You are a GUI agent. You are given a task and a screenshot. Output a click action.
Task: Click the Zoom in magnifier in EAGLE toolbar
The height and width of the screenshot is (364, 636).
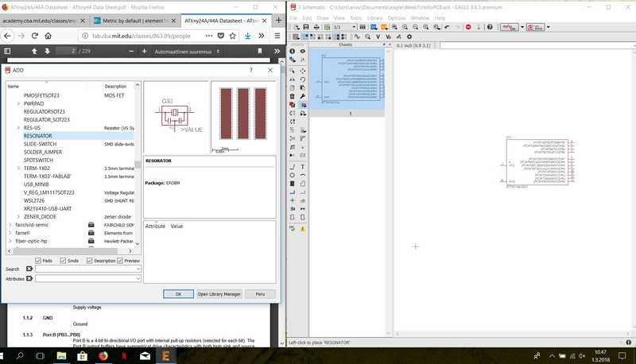tap(405, 27)
